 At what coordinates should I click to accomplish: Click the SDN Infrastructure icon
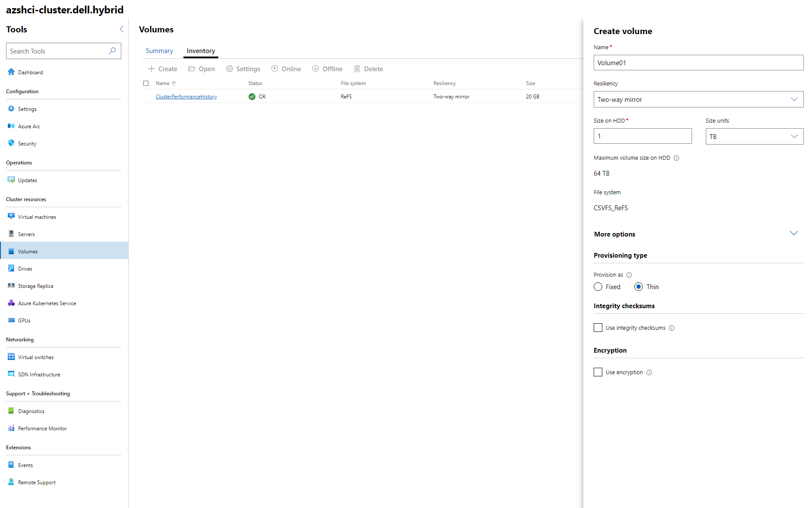pos(11,374)
